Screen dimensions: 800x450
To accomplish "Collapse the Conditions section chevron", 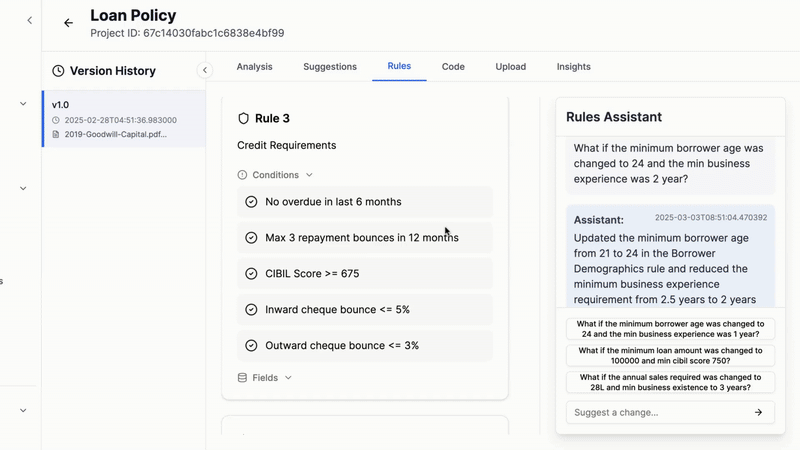I will 309,175.
